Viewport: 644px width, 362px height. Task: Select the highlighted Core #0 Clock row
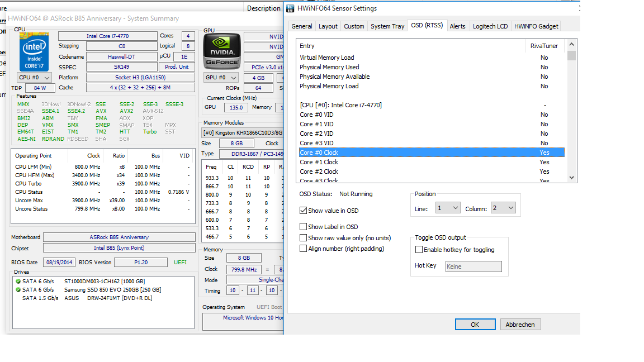point(432,153)
